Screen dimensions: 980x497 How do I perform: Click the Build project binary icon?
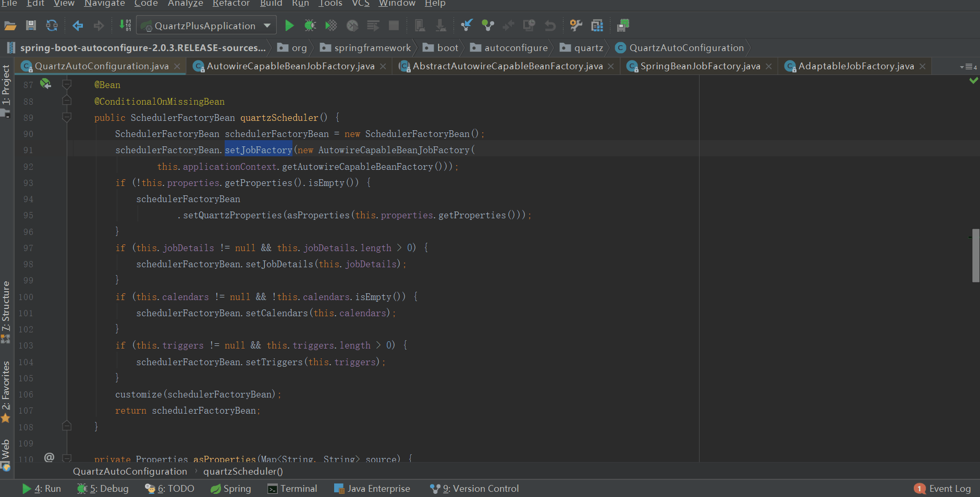[x=125, y=25]
